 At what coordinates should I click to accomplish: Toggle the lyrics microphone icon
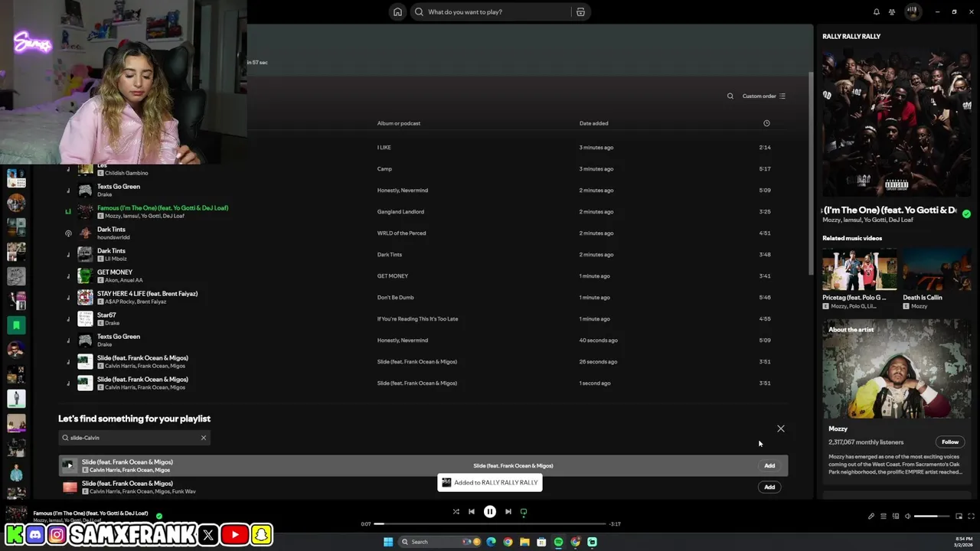tap(871, 516)
